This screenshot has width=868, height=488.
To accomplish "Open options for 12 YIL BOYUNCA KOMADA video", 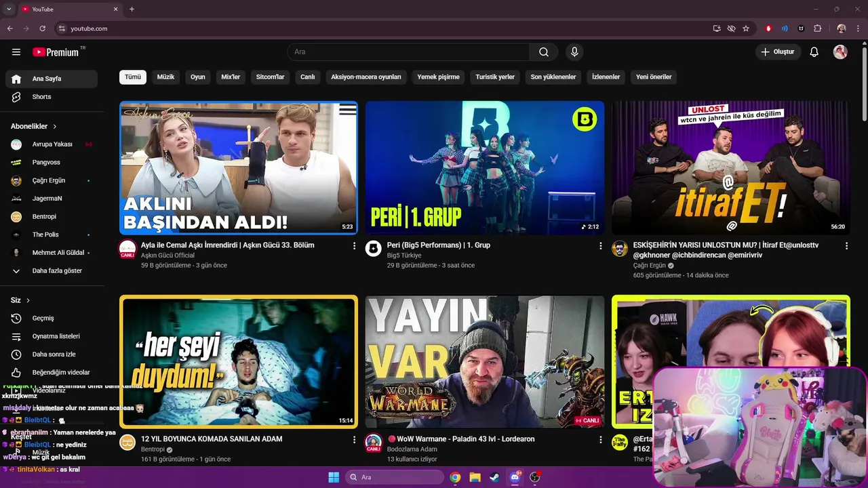I will coord(354,440).
